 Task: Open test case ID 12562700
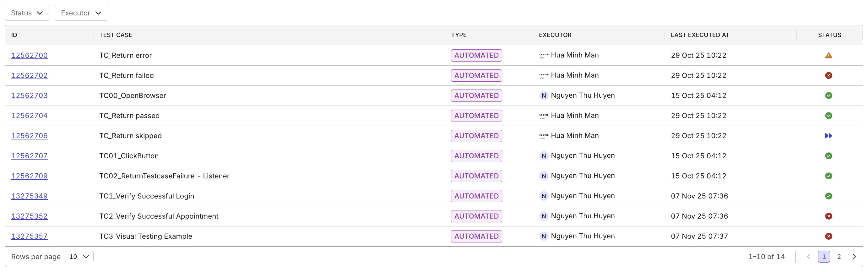[x=29, y=55]
